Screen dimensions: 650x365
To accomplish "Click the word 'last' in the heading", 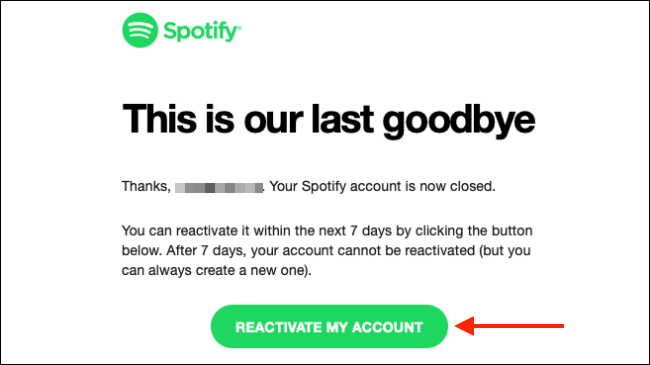I will (342, 118).
